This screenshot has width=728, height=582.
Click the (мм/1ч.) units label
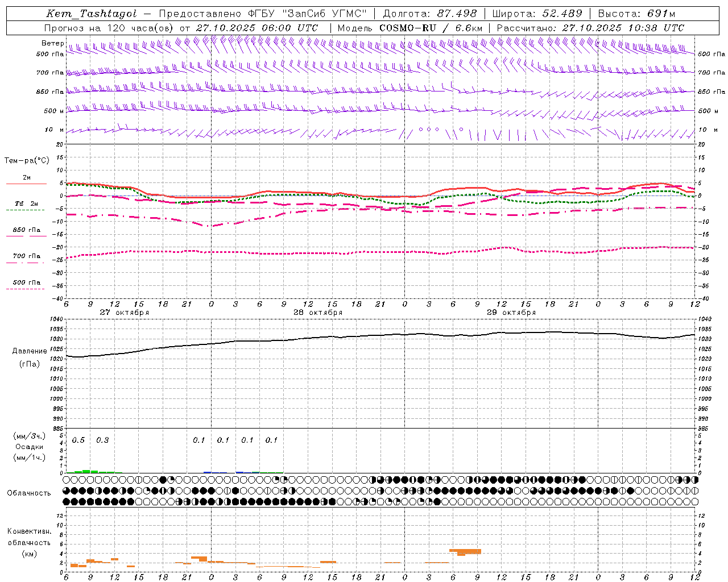click(x=29, y=458)
